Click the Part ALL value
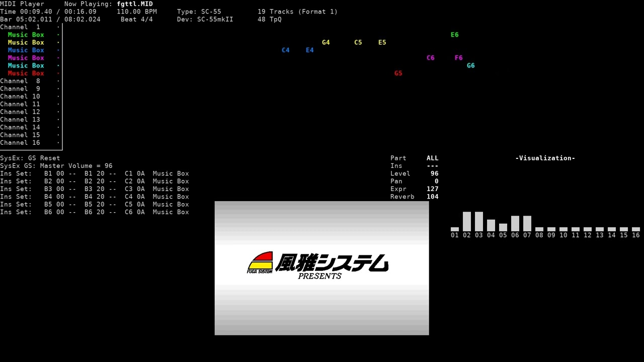 (433, 158)
